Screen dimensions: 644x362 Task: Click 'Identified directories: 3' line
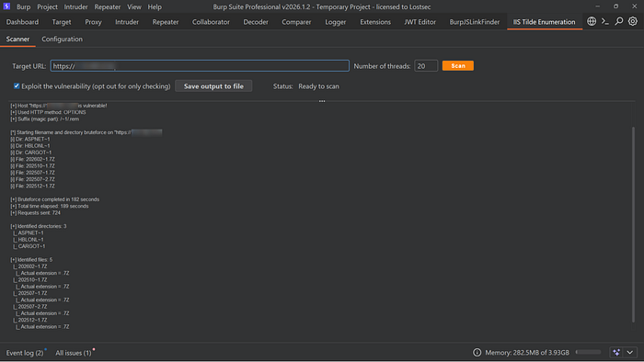[39, 226]
